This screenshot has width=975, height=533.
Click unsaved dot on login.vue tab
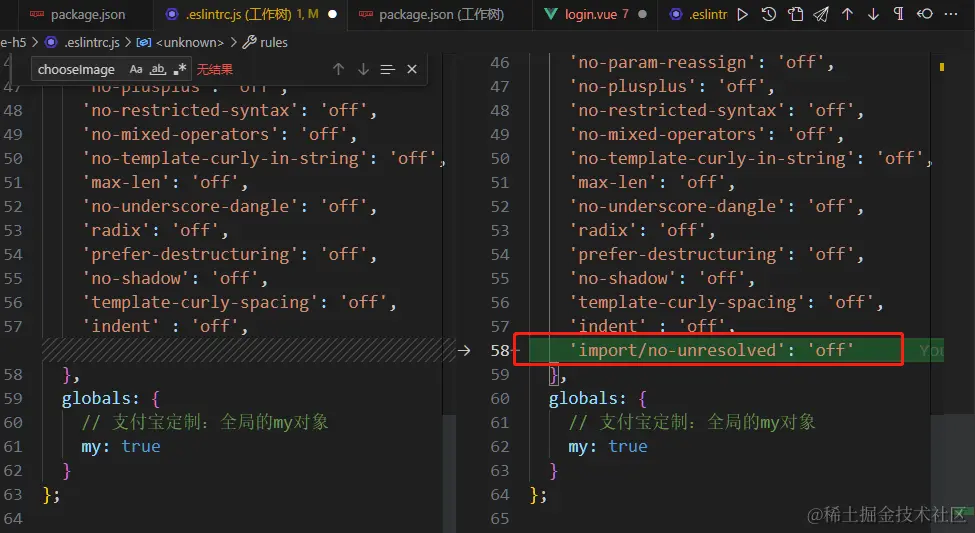642,14
